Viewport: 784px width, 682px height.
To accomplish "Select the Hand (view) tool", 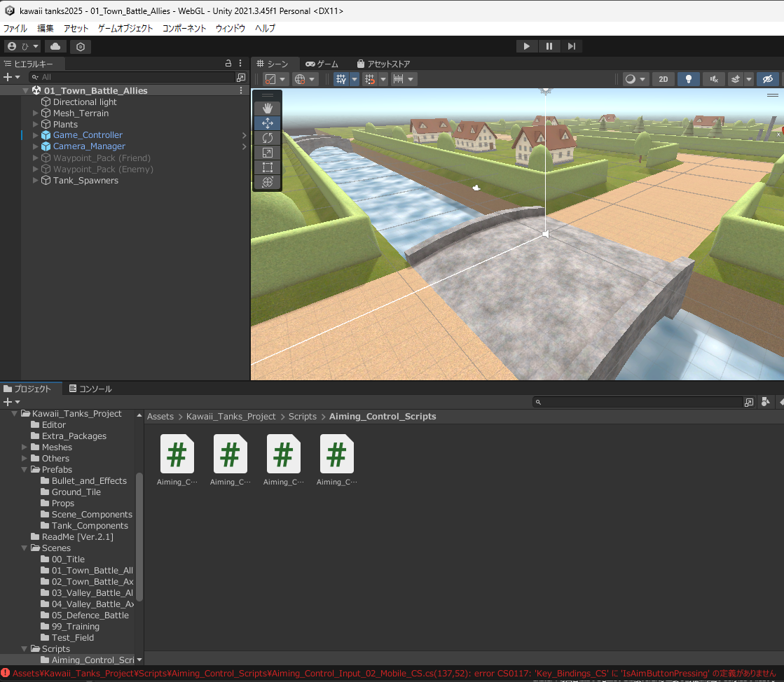I will coord(267,108).
